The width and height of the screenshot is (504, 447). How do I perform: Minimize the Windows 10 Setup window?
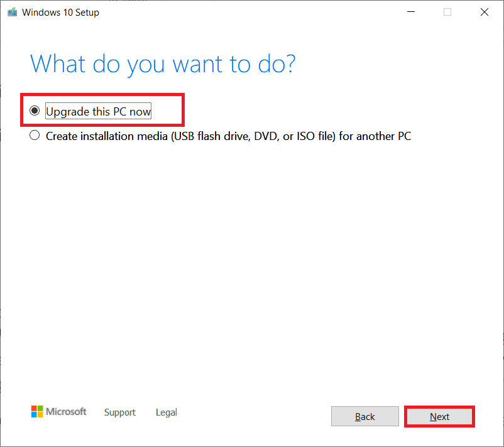(411, 12)
